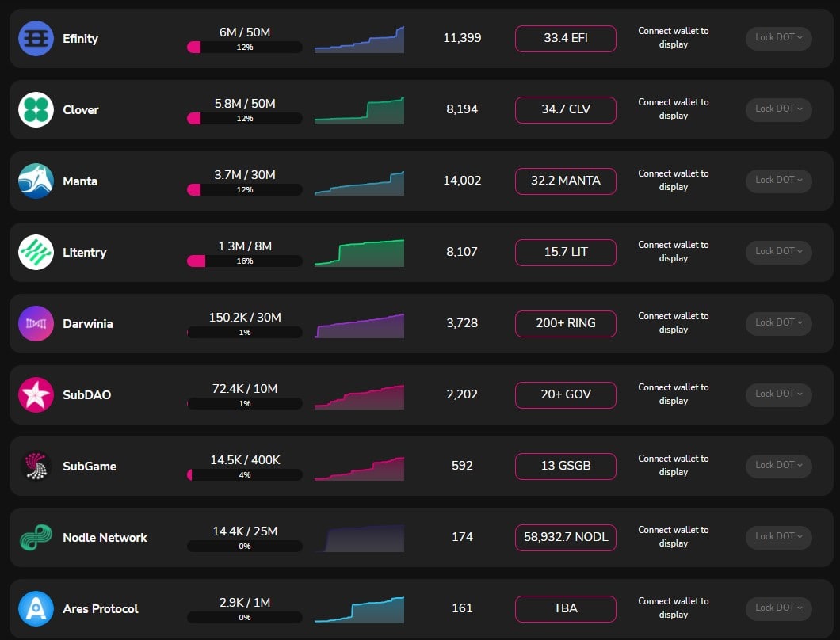
Task: Select the Darwinia project name
Action: (x=88, y=323)
